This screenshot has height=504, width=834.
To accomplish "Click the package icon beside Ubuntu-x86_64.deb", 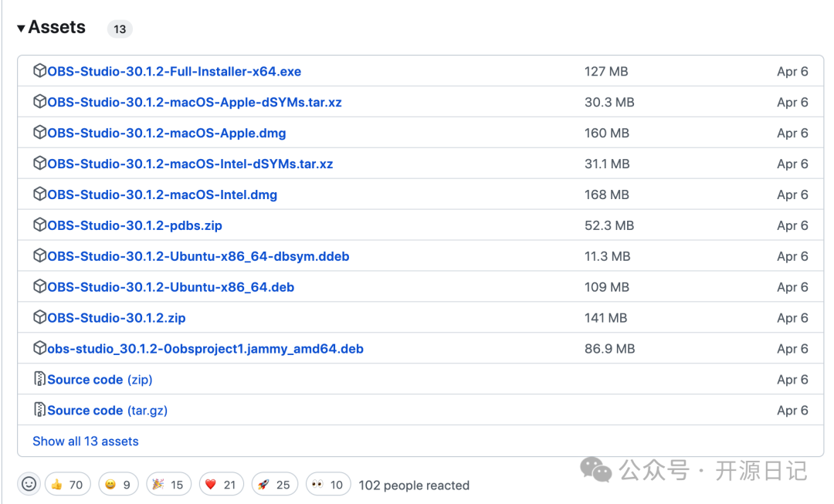I will tap(40, 286).
